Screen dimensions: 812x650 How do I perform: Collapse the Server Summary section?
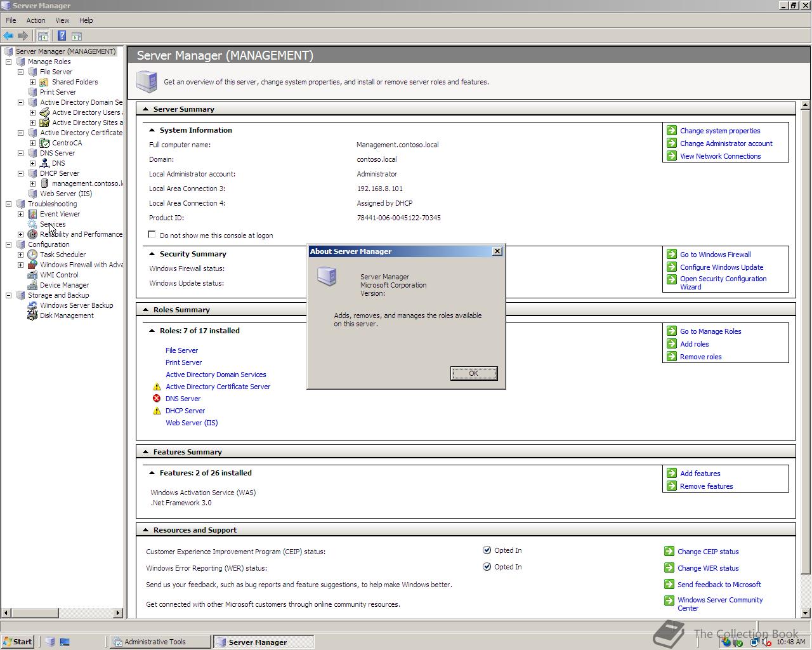click(x=145, y=109)
